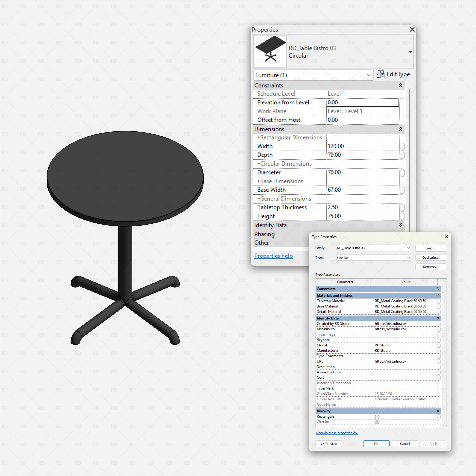
Task: Click the Height value 75.00
Action: (x=363, y=216)
